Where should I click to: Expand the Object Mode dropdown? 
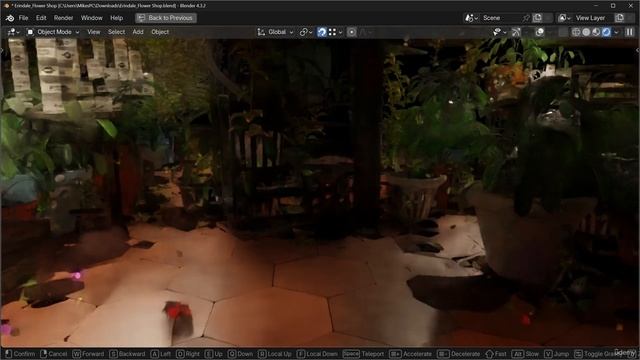(53, 32)
